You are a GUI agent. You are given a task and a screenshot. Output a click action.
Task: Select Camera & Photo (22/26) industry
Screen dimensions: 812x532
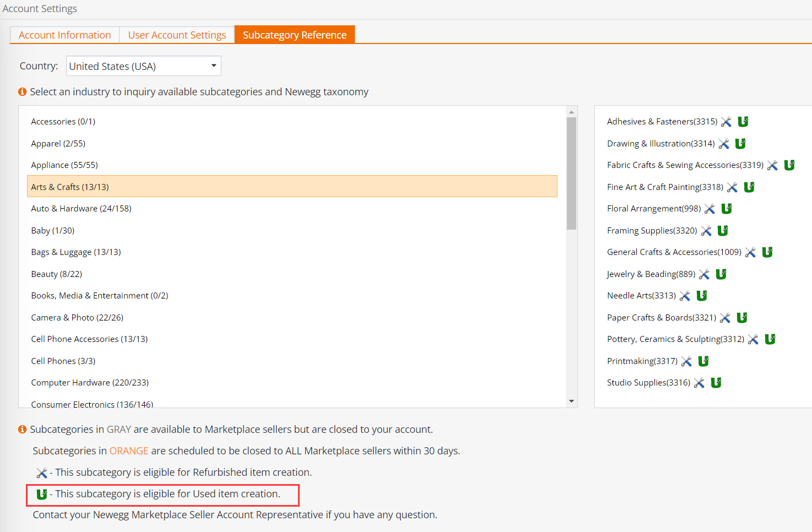(x=292, y=318)
